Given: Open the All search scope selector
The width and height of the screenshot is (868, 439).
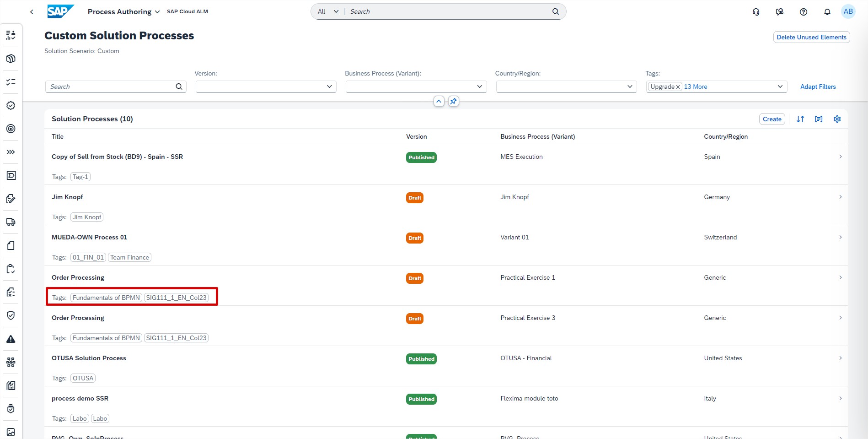Looking at the screenshot, I should 328,11.
